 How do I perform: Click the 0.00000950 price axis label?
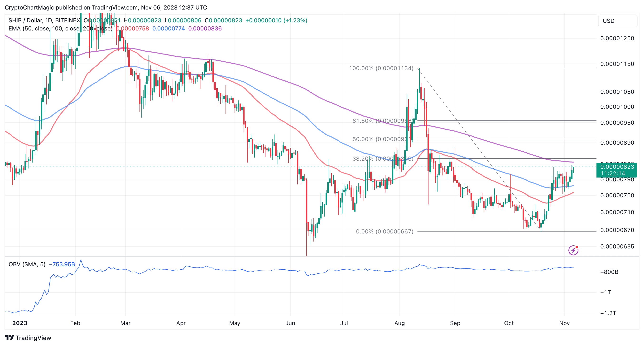tap(617, 123)
